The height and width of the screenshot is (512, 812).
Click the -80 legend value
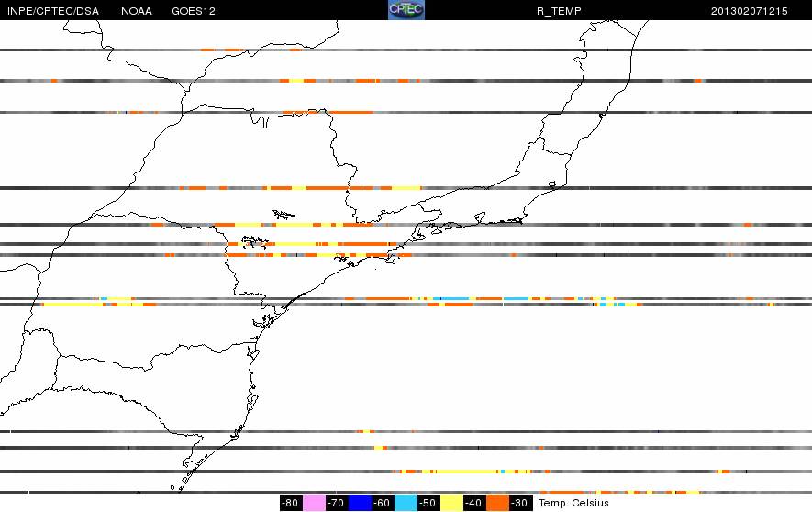pyautogui.click(x=291, y=503)
